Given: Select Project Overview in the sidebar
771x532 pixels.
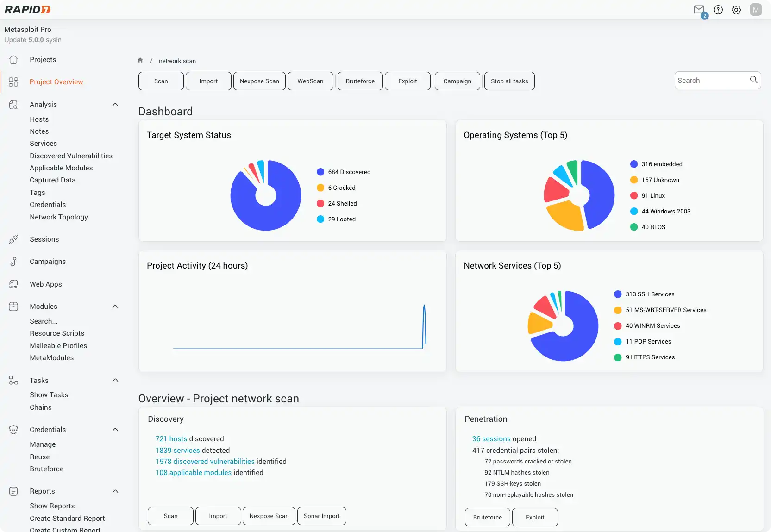Looking at the screenshot, I should coord(56,81).
